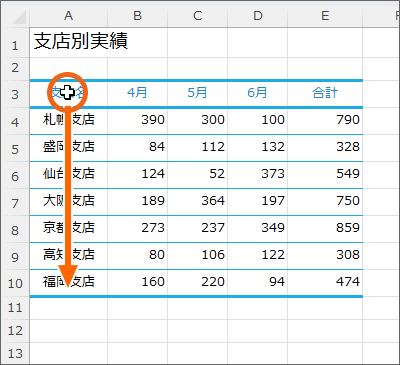
Task: Click cell with value 197
Action: coord(258,202)
